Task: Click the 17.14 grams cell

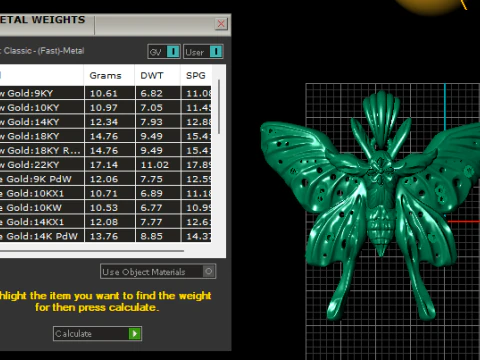Action: tap(110, 165)
